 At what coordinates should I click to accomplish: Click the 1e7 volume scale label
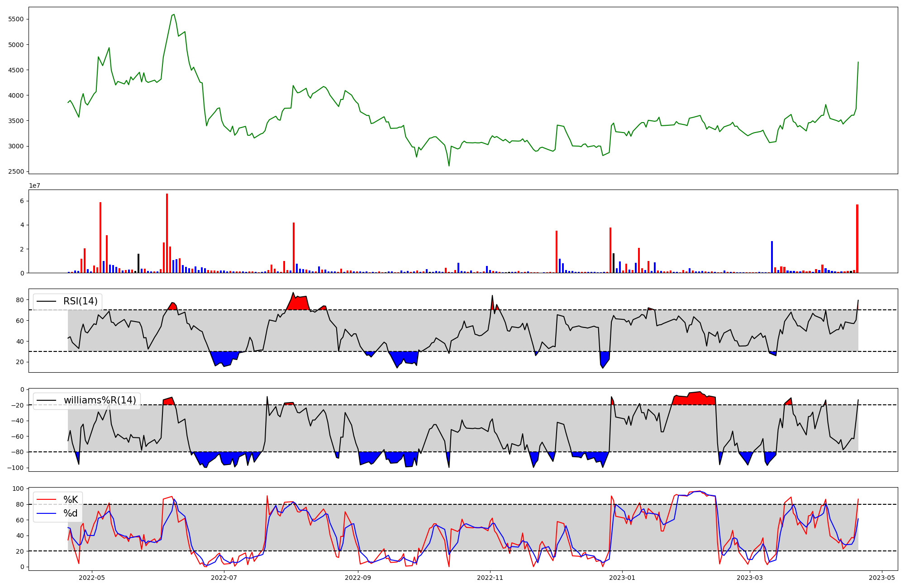(34, 185)
